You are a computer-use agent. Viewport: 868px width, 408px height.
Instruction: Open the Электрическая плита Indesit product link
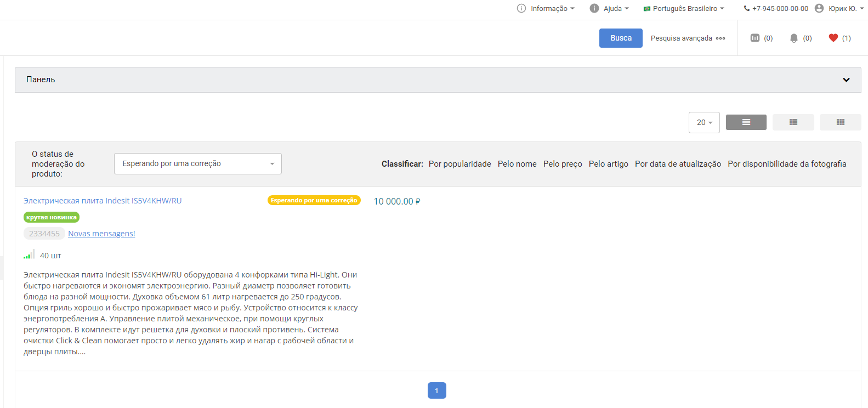pos(103,201)
